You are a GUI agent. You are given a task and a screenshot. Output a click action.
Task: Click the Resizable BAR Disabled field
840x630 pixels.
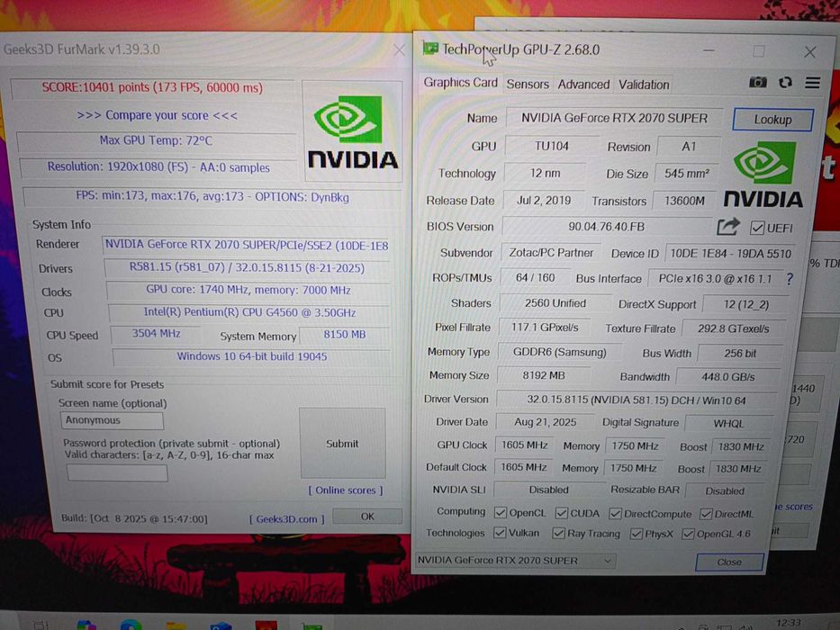pyautogui.click(x=725, y=490)
